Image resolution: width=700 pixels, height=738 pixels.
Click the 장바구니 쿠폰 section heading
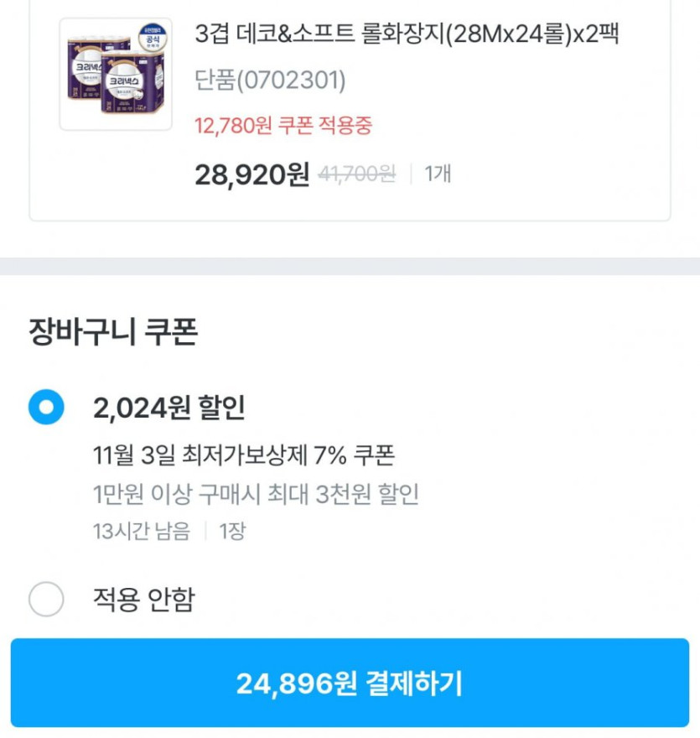pyautogui.click(x=113, y=332)
